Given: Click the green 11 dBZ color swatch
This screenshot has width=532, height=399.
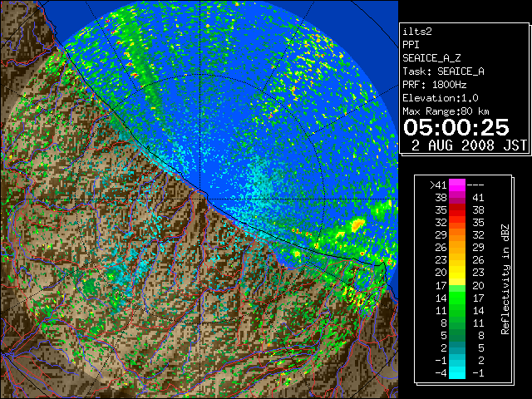Looking at the screenshot, I should click(457, 310).
